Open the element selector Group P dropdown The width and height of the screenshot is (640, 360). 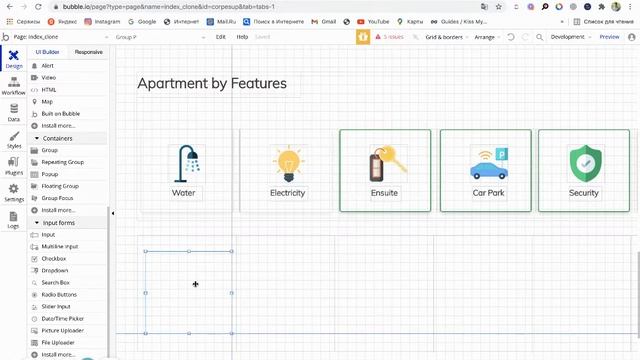click(x=160, y=37)
